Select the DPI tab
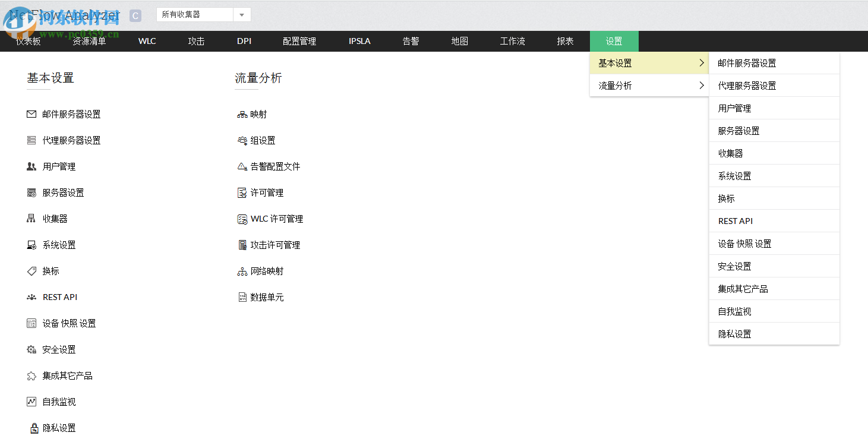 click(244, 41)
